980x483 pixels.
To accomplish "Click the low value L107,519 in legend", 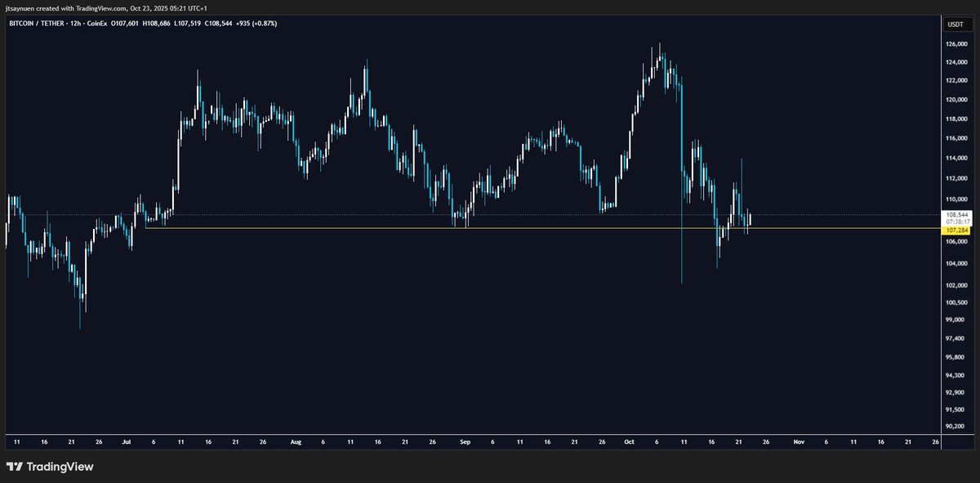I will 188,24.
